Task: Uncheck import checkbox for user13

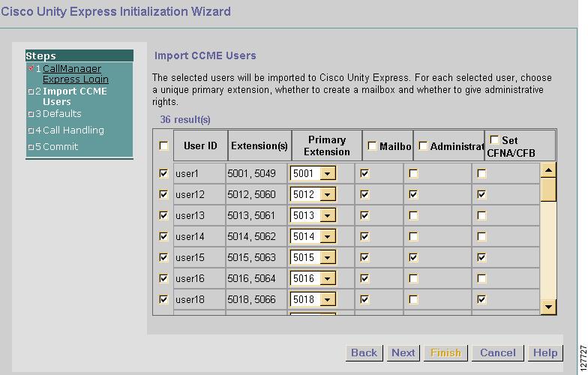Action: (x=163, y=215)
